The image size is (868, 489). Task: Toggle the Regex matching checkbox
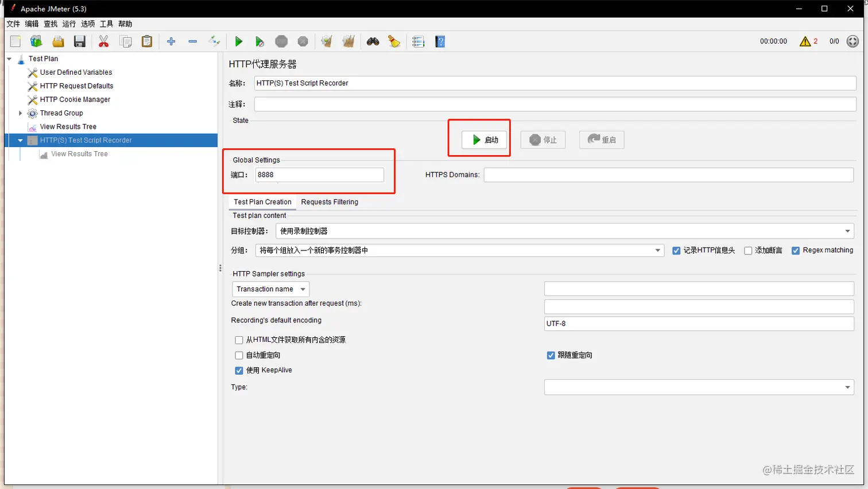click(796, 251)
